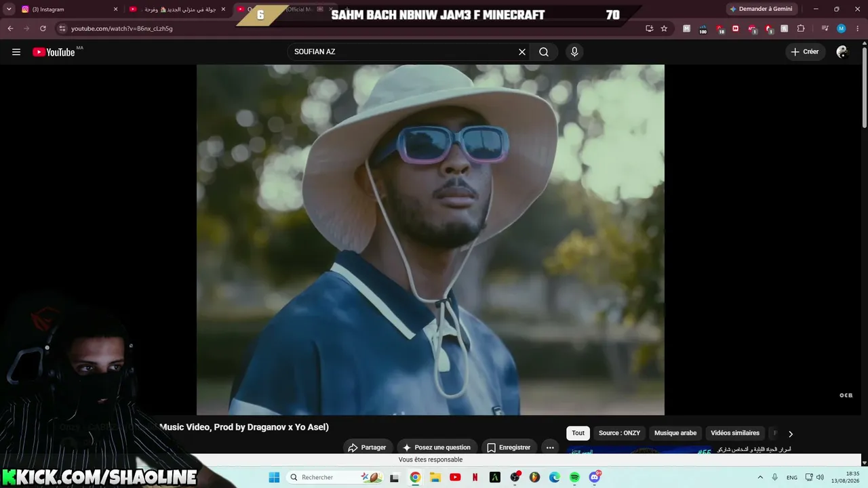Show more filter chips with right chevron
868x488 pixels.
790,434
